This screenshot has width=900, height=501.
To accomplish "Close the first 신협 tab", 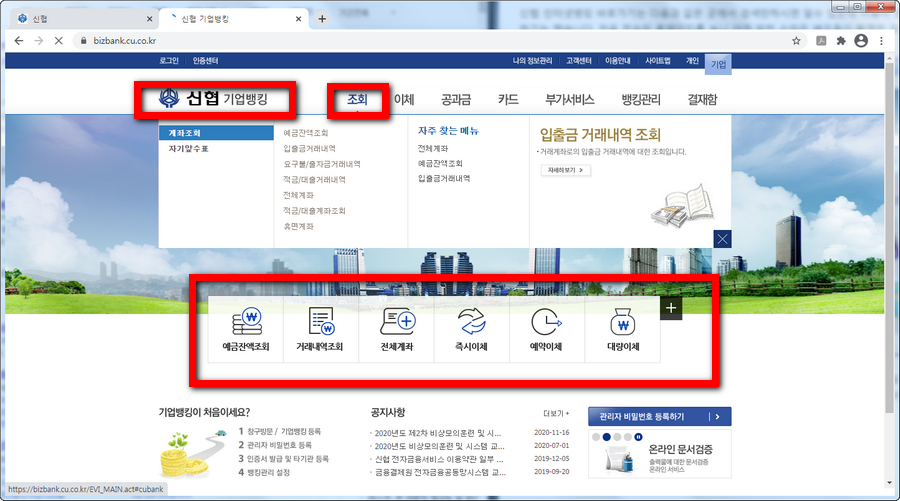I will pos(149,19).
